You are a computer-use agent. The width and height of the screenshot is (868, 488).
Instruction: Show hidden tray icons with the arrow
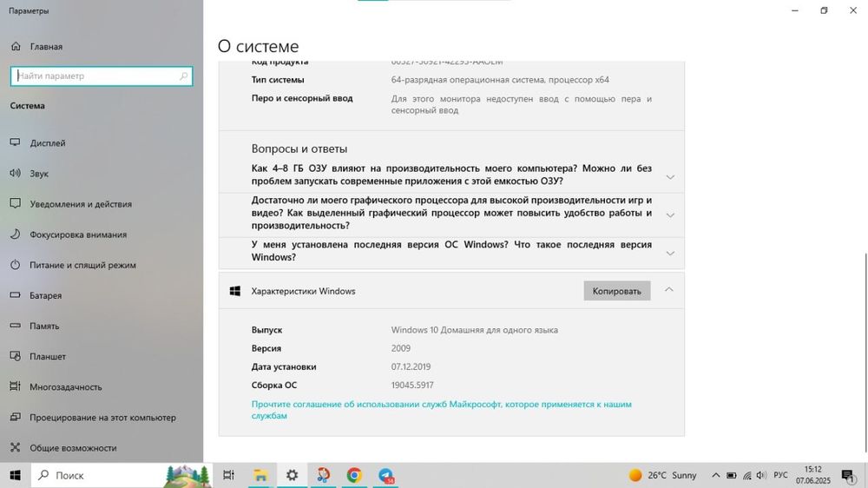(x=716, y=475)
